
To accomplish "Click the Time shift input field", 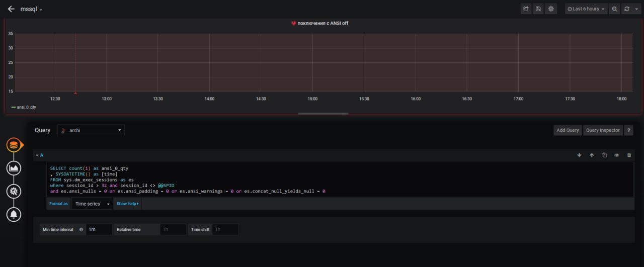I will tap(225, 229).
